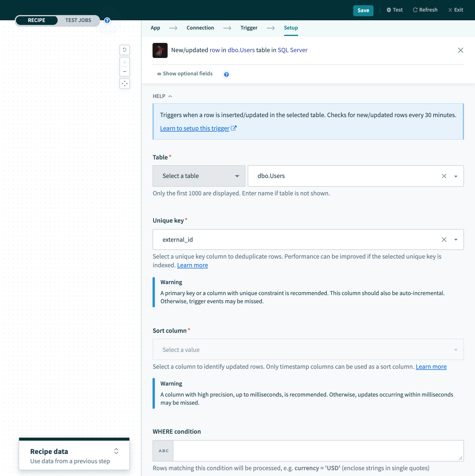Clear the external_id unique key value

point(444,240)
